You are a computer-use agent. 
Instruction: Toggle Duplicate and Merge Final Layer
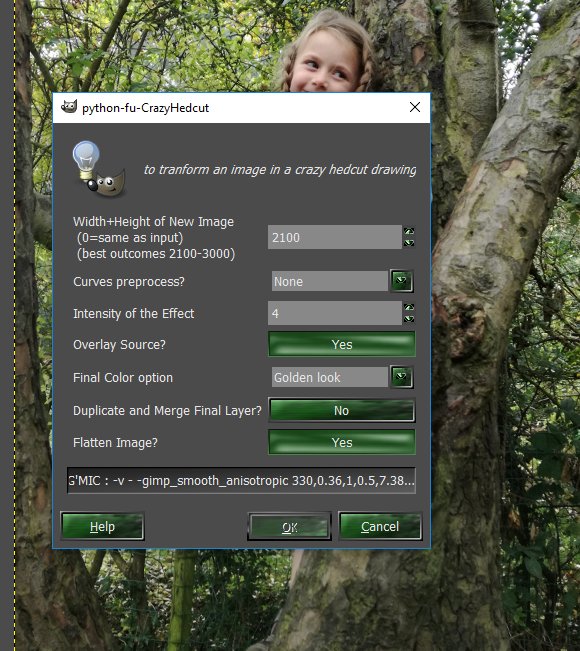pyautogui.click(x=342, y=410)
